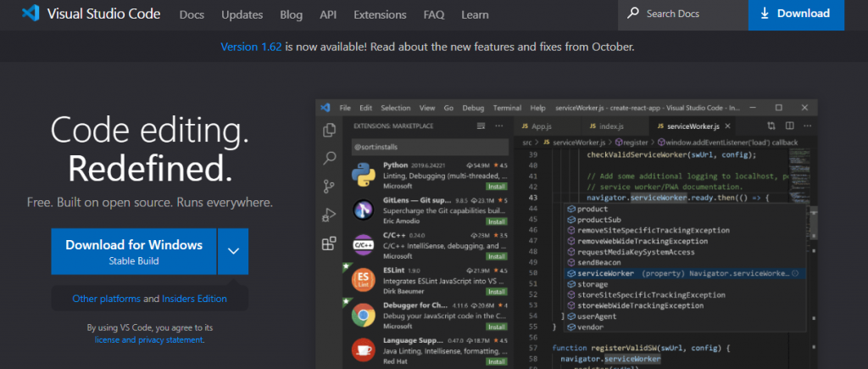Open the Learn navigation item
Image resolution: width=868 pixels, height=369 pixels.
475,14
